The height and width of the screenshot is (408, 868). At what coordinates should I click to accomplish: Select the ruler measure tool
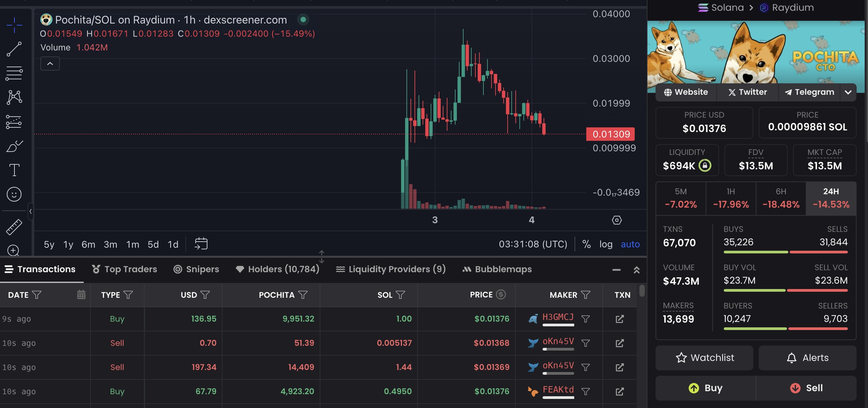(x=14, y=227)
